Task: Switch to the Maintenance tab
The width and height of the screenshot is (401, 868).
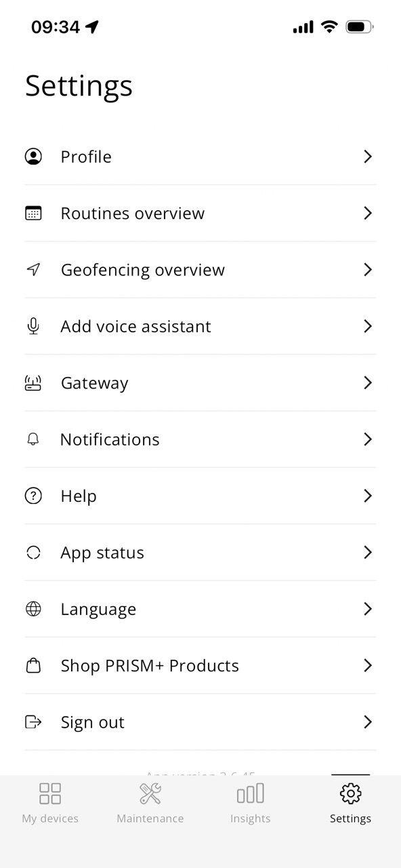Action: point(150,804)
